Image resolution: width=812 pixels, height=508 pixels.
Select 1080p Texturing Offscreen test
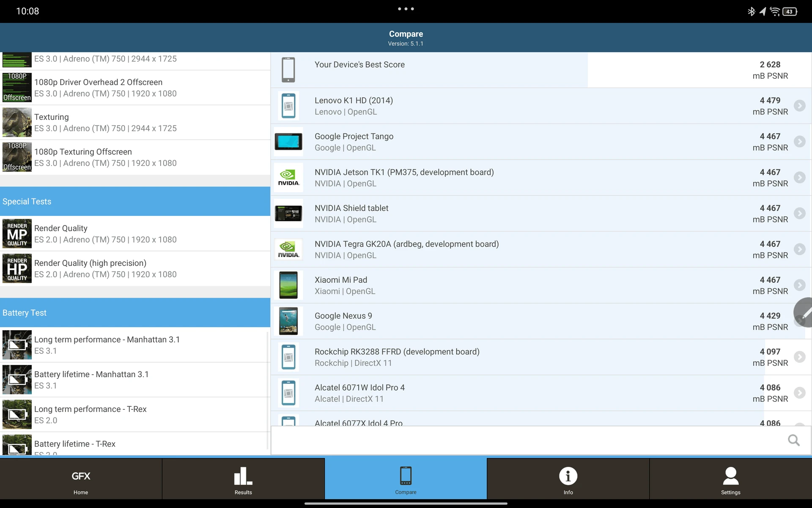[x=135, y=157]
